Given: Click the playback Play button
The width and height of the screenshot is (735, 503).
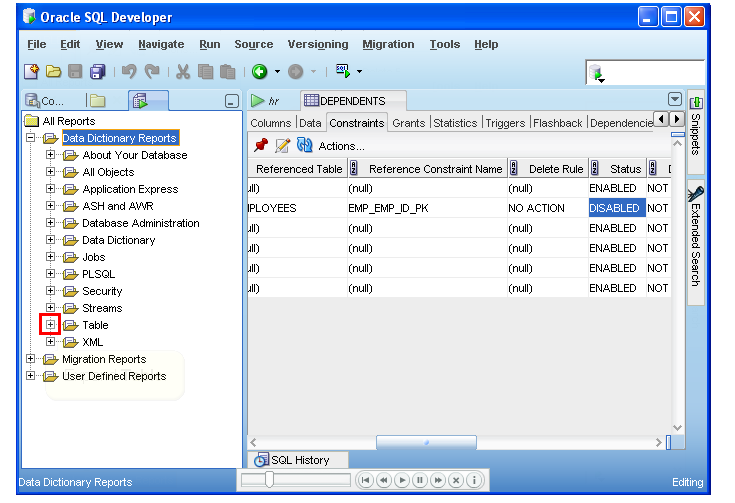Looking at the screenshot, I should [402, 480].
